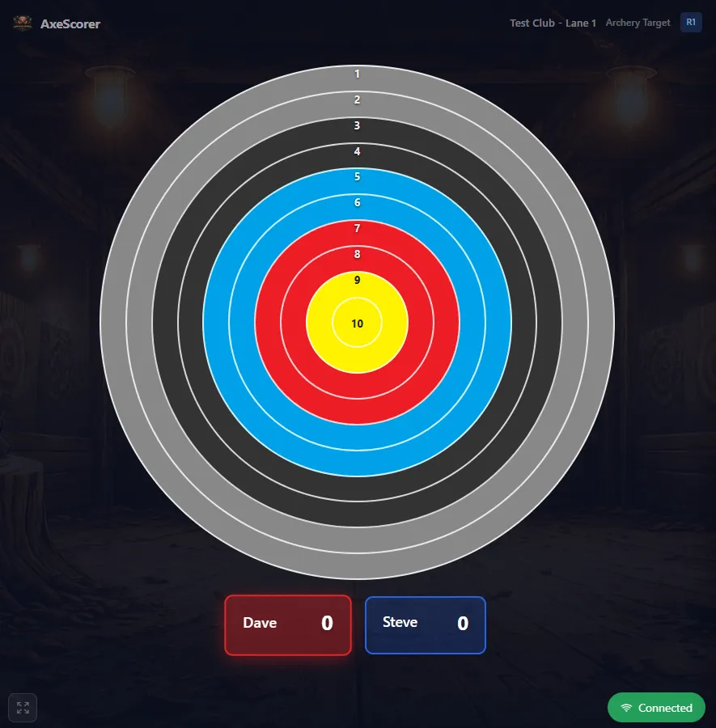Click the yellow 10 bullseye ring
Image resolution: width=716 pixels, height=728 pixels.
357,324
